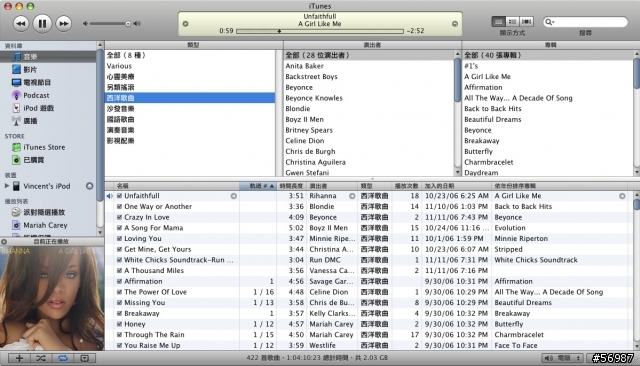Switch to list view mode icon
Screen dimensions: 640x366
499,22
